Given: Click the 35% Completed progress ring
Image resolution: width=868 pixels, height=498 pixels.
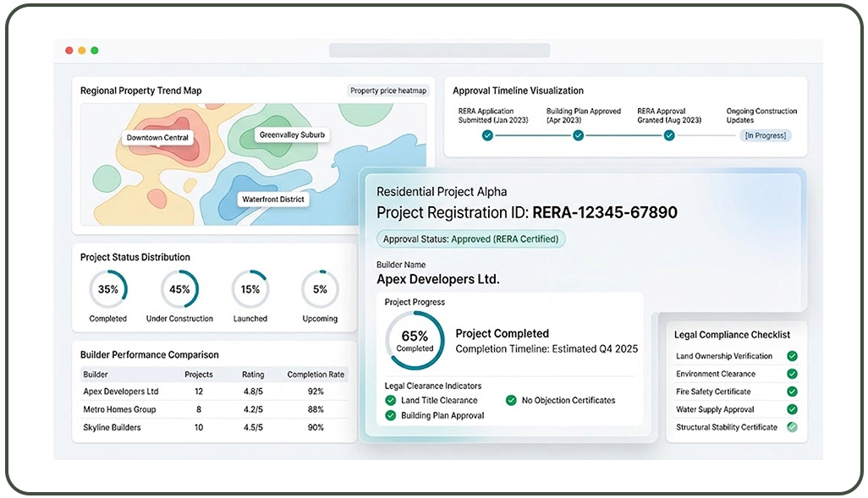Looking at the screenshot, I should coord(108,289).
